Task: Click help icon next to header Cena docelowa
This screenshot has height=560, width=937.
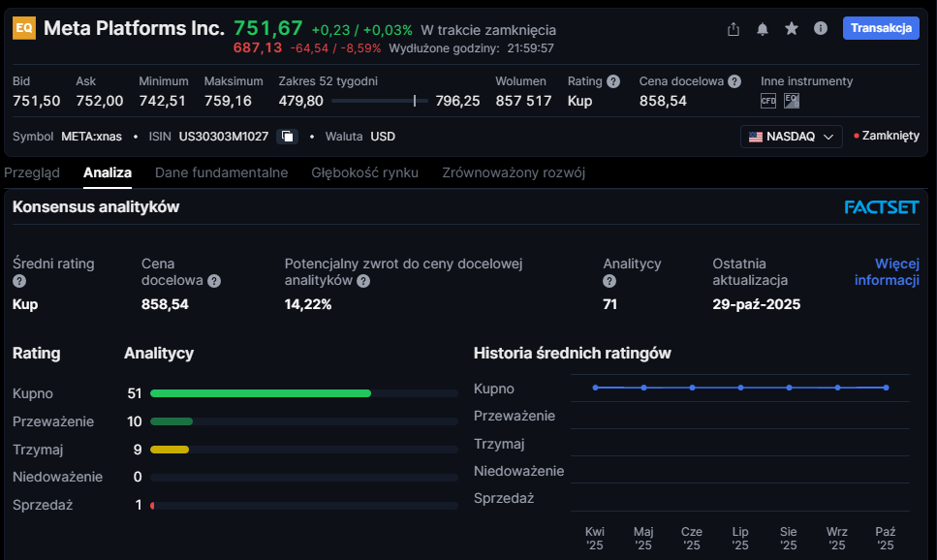Action: 734,81
